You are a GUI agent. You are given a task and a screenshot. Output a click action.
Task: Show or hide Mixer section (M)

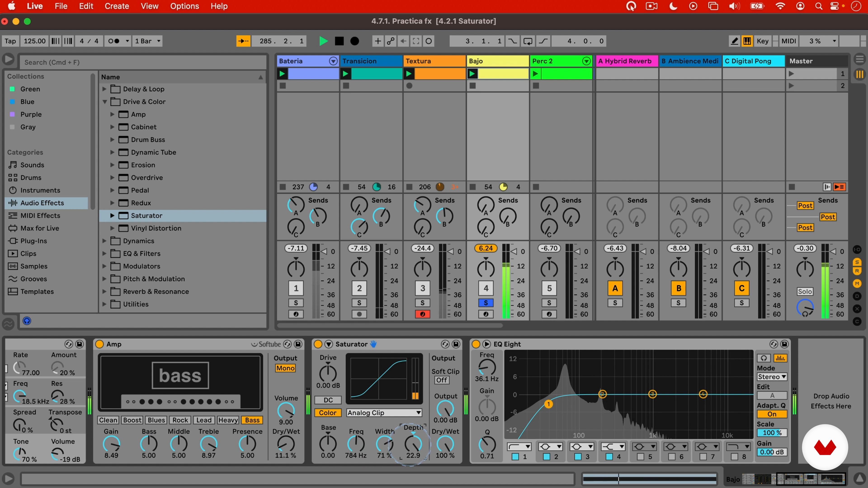(857, 284)
